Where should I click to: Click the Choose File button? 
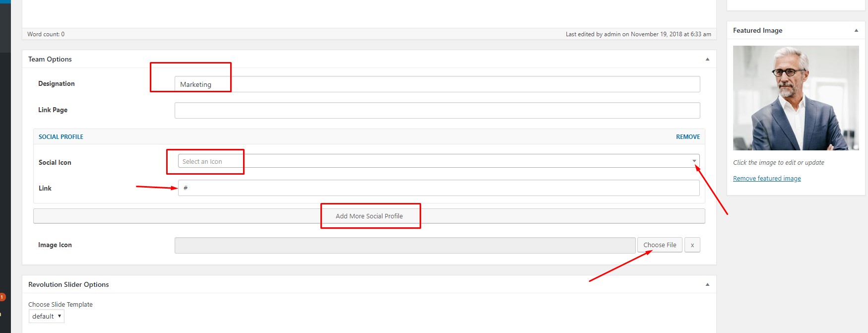[660, 245]
